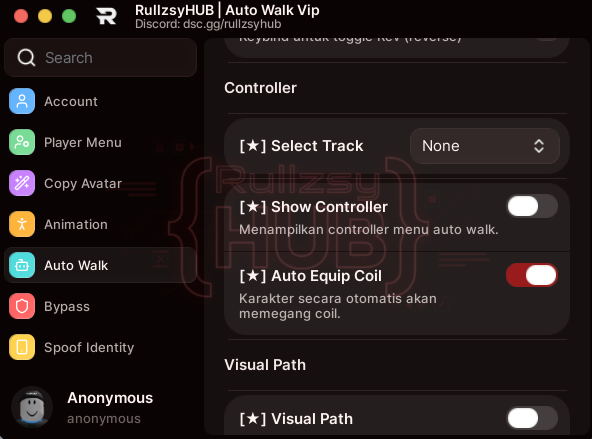592x439 pixels.
Task: Click Menampilkan controller menu auto walk text
Action: pos(368,230)
